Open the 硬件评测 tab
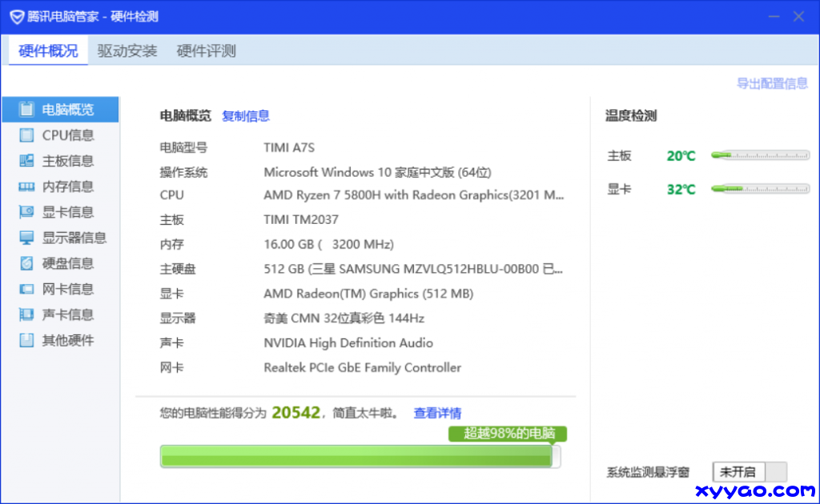Image resolution: width=820 pixels, height=504 pixels. pyautogui.click(x=206, y=51)
